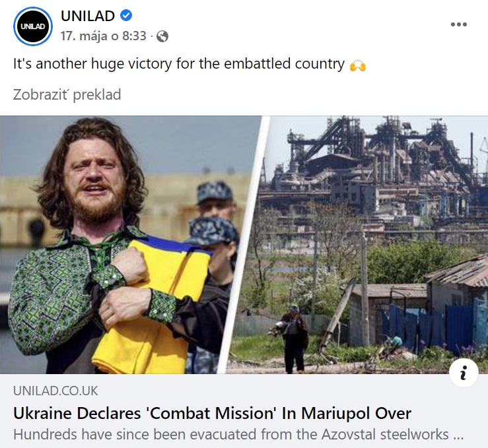Click the blue fence in right photo
Viewport: 488px width, 448px height.
click(436, 327)
